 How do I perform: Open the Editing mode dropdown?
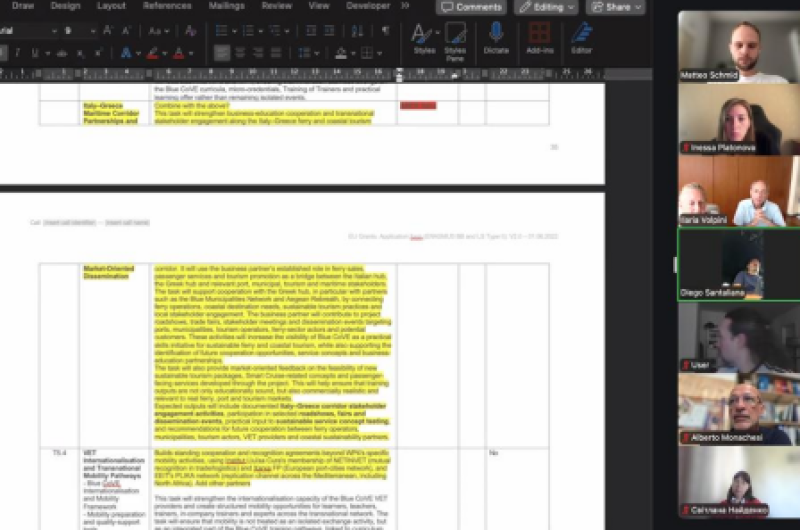[546, 7]
